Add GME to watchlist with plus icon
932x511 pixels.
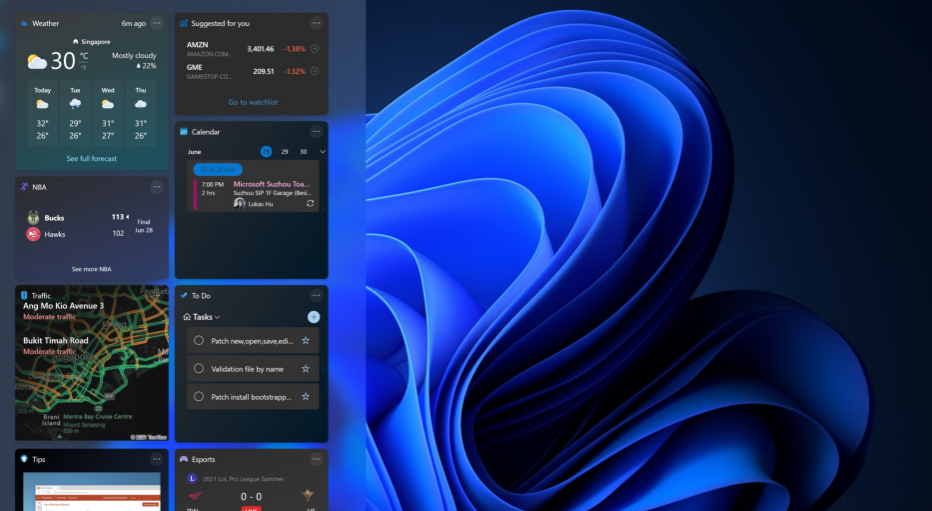click(315, 71)
